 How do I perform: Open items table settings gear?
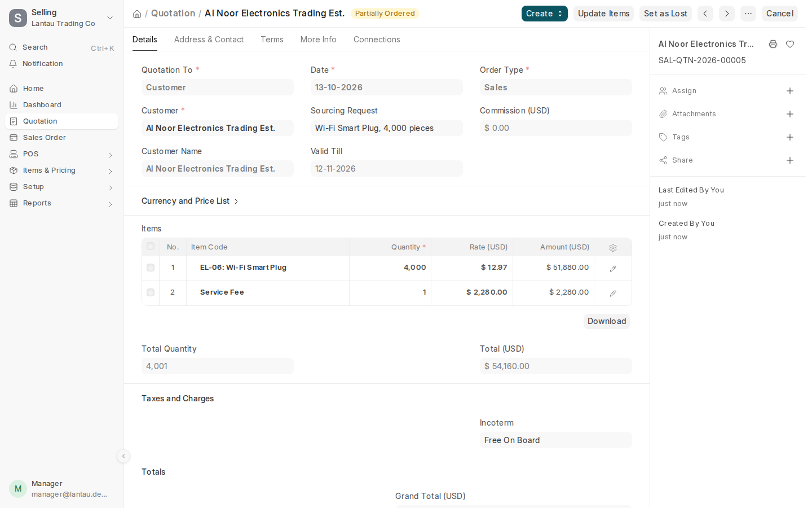[x=613, y=247]
